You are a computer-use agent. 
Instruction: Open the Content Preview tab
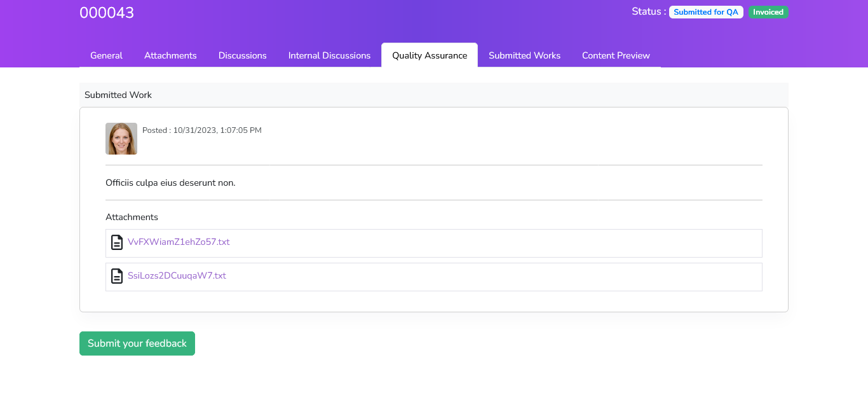click(x=616, y=55)
